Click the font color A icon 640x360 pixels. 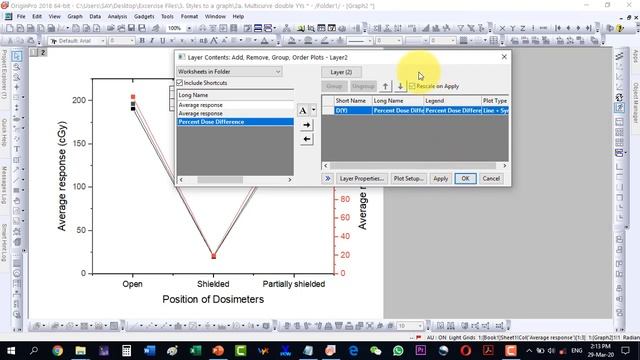pyautogui.click(x=264, y=40)
